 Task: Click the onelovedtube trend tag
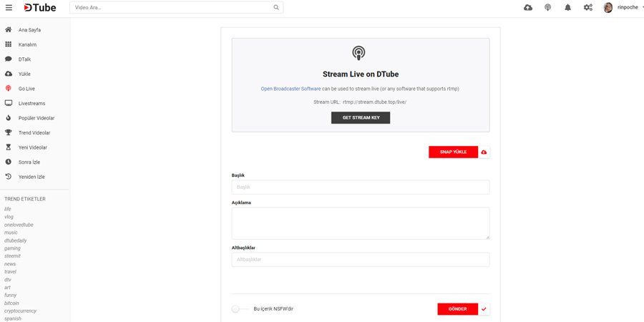click(19, 225)
